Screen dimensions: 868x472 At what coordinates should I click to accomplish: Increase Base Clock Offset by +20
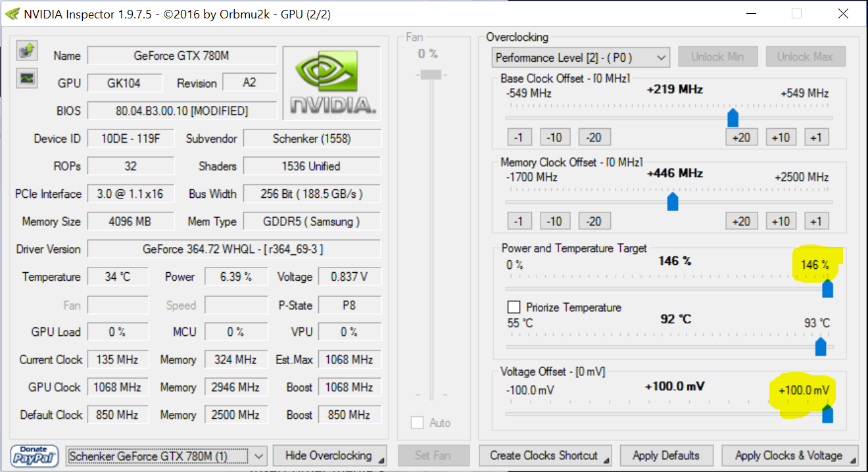tap(741, 137)
